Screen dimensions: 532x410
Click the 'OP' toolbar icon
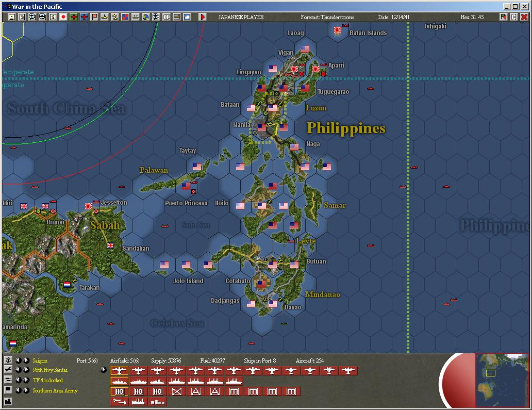(166, 17)
